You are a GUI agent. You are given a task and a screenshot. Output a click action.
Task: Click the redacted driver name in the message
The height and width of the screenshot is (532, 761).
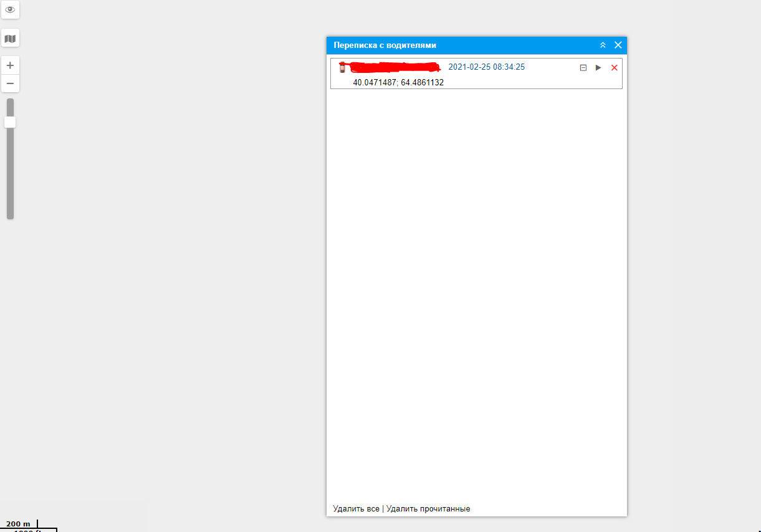click(x=393, y=67)
